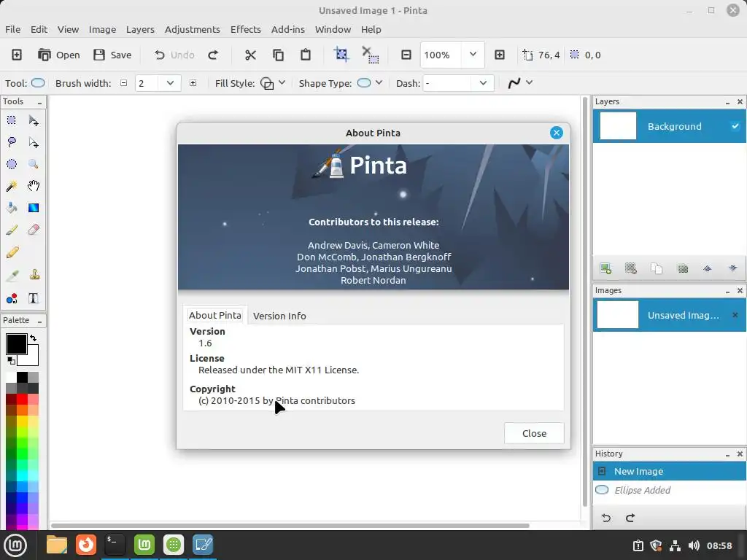Switch to the Version Info tab

pyautogui.click(x=279, y=316)
